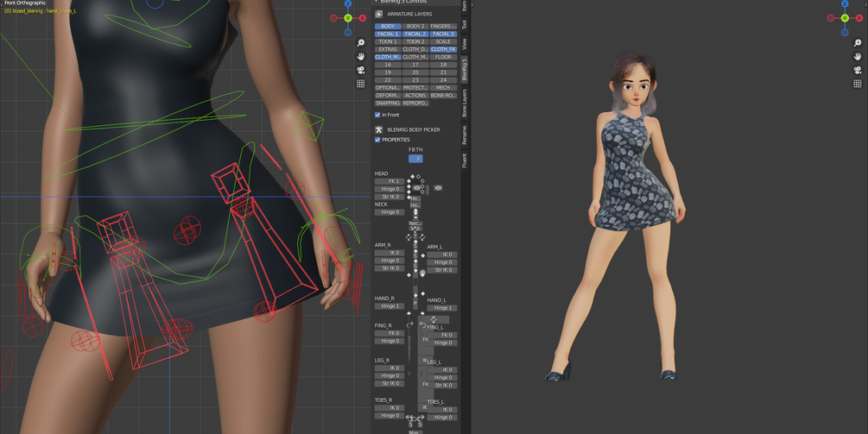Viewport: 868px width, 434px height.
Task: Open the Fluent sidebar tab
Action: click(x=465, y=160)
